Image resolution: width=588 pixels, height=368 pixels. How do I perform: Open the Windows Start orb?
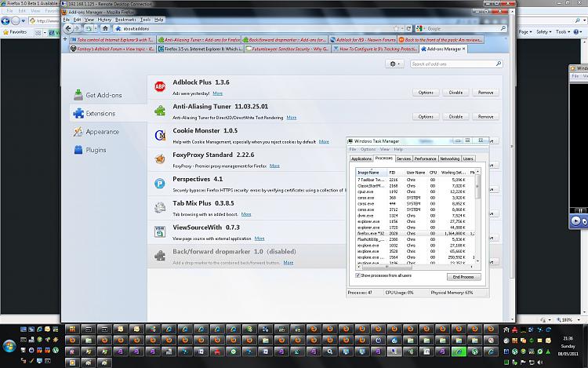pos(9,345)
